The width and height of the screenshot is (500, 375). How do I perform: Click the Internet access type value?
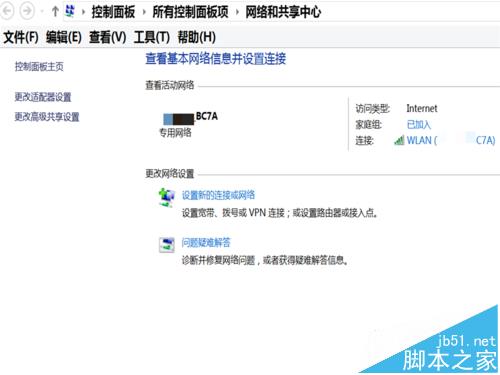click(x=422, y=108)
